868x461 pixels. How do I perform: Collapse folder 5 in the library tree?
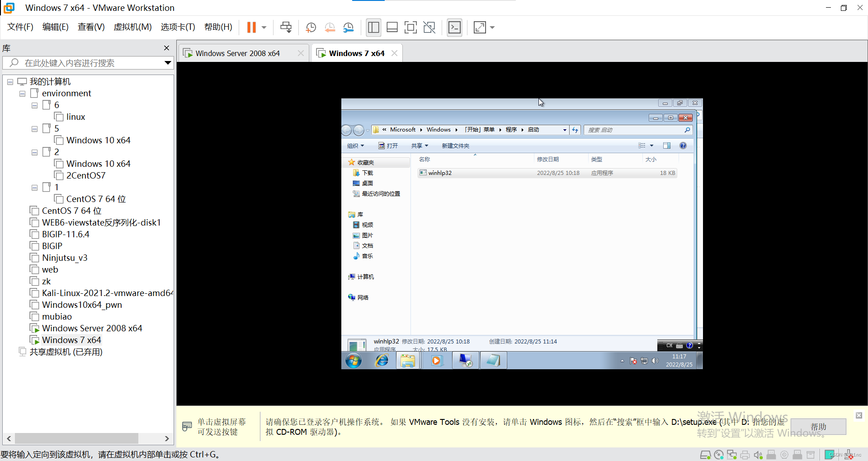coord(34,129)
